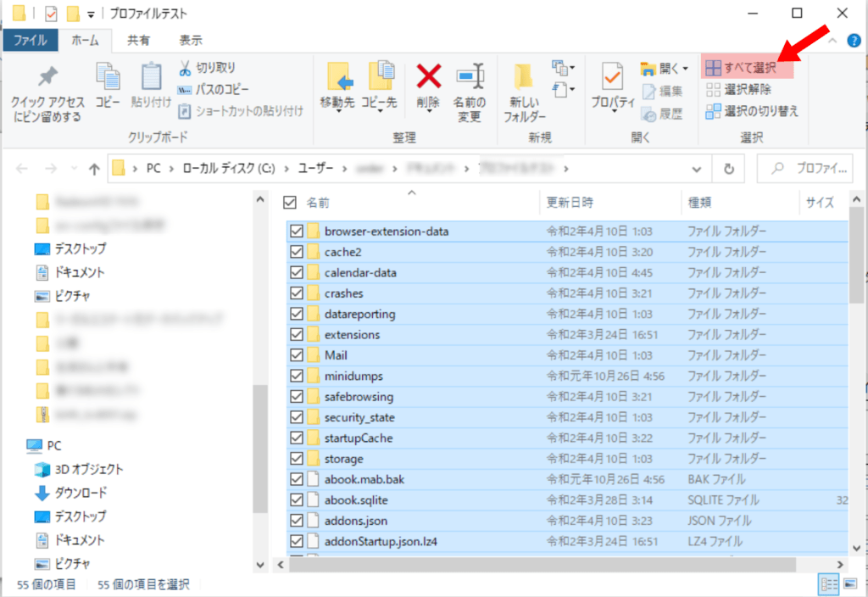Click Pin to Quick Access icon
868x597 pixels.
pyautogui.click(x=47, y=78)
